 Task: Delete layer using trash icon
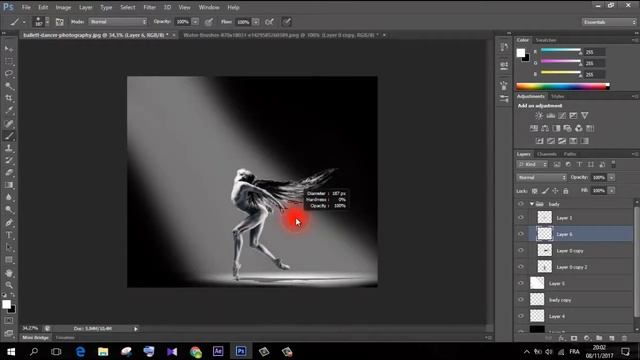[x=624, y=338]
